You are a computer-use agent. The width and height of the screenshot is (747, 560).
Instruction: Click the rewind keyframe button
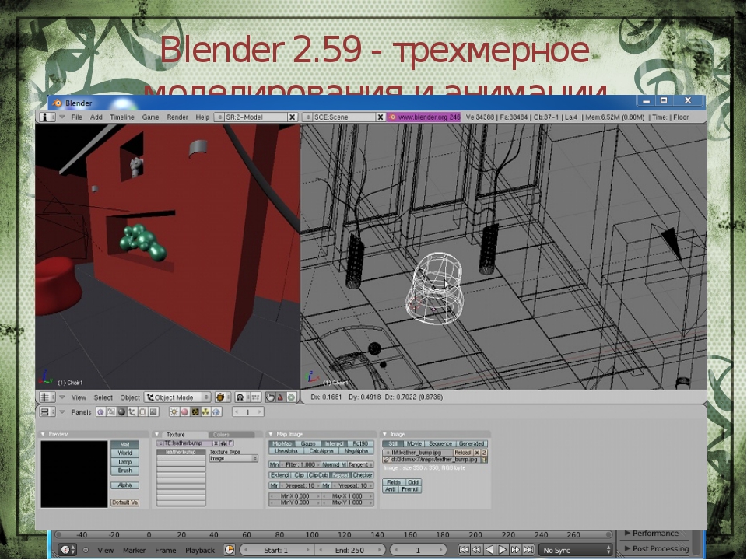pos(476,550)
